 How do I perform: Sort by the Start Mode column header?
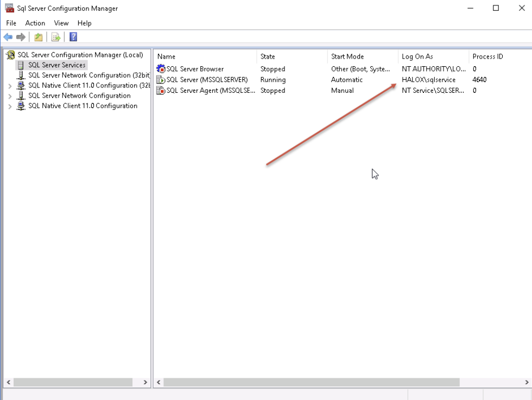click(363, 56)
